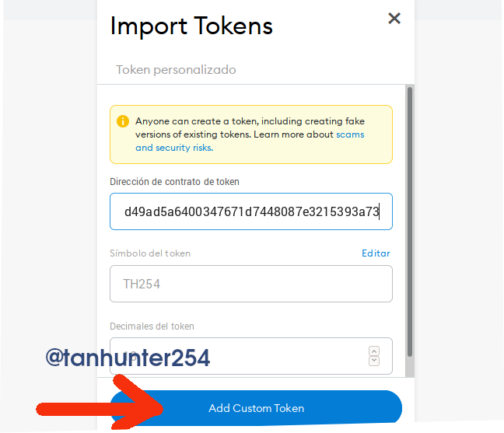Close the Import Tokens dialog
This screenshot has height=433, width=504.
click(x=394, y=19)
